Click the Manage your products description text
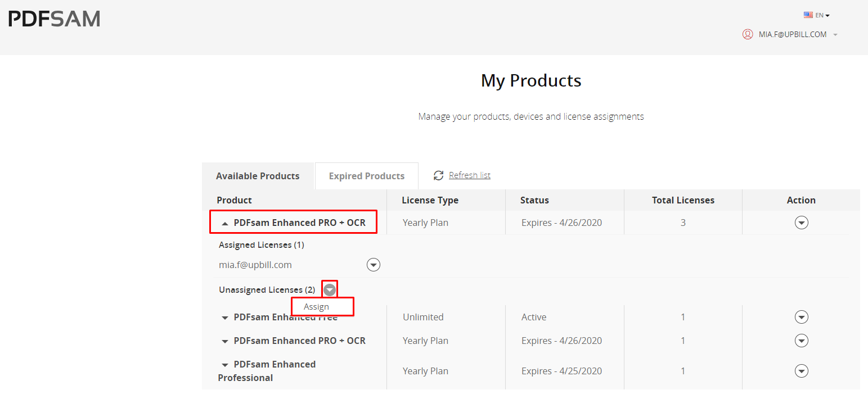Viewport: 868px width, 399px height. (531, 117)
